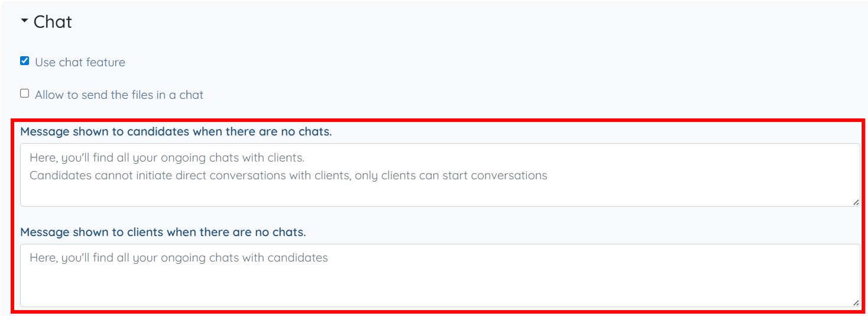
Task: Click empty bottom area of candidates message box
Action: [x=439, y=194]
